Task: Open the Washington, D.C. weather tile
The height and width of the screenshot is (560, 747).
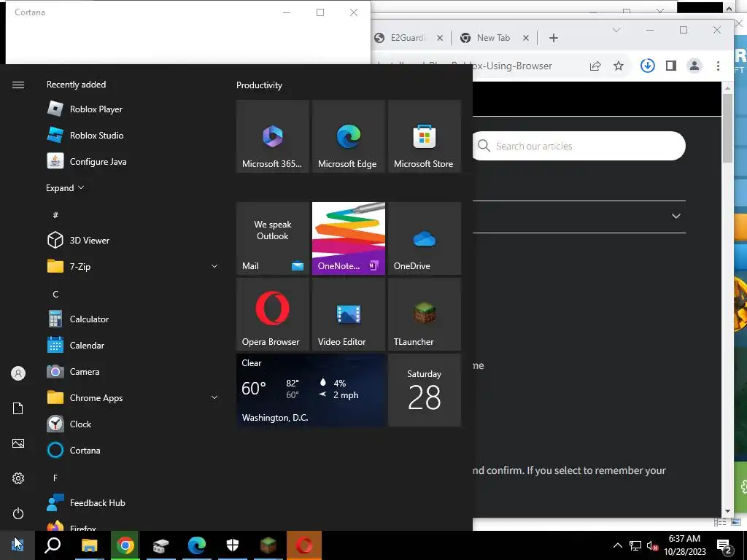Action: (311, 390)
